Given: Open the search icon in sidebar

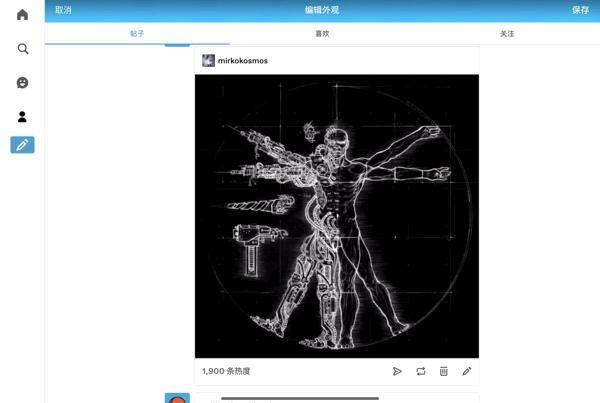Looking at the screenshot, I should coord(23,49).
